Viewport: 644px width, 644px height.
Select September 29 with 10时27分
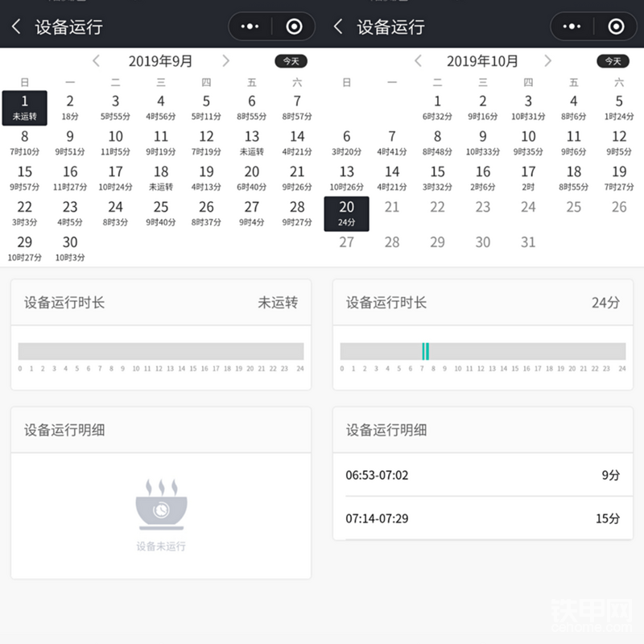click(x=25, y=250)
